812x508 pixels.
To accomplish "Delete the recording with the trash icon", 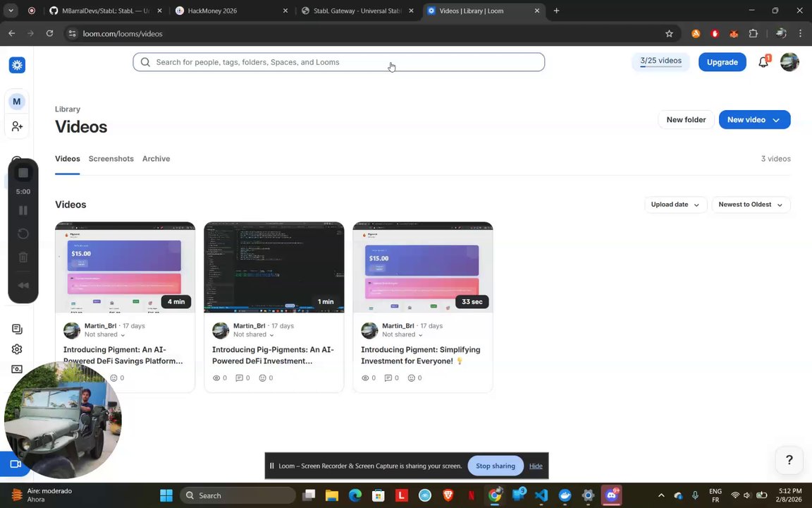I will [23, 257].
